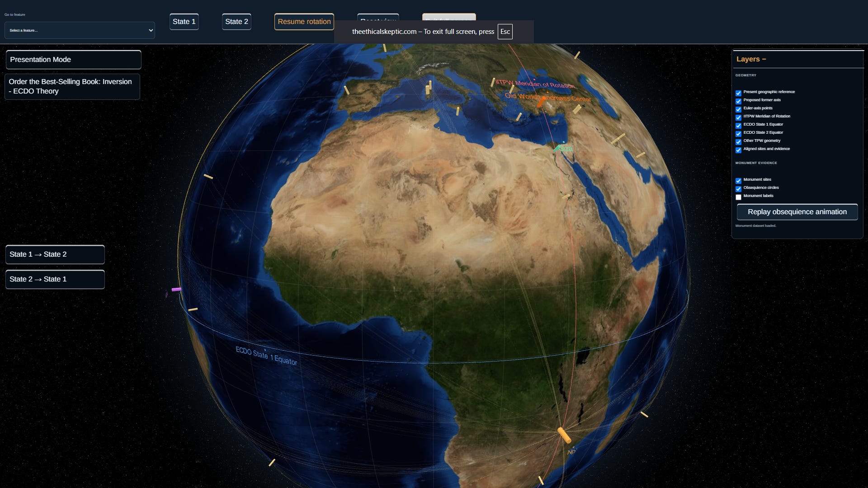Toggle the Proposed former axis checkbox
868x488 pixels.
click(738, 101)
